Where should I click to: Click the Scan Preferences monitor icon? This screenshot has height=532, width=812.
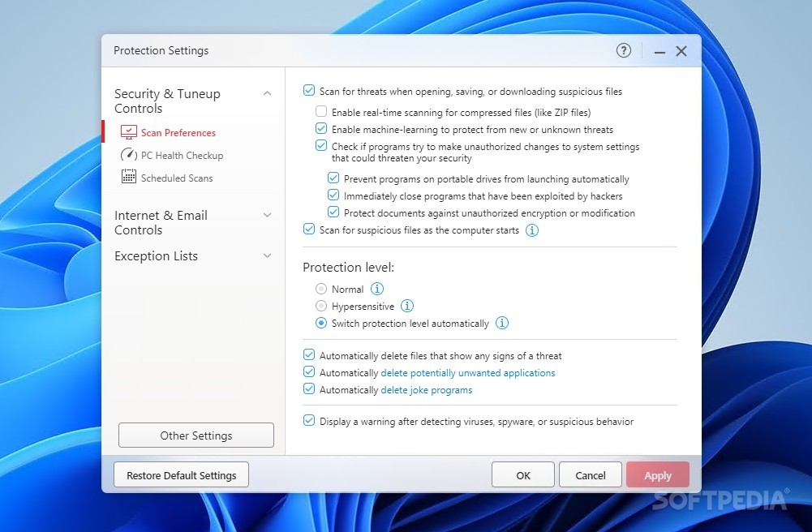click(x=128, y=132)
